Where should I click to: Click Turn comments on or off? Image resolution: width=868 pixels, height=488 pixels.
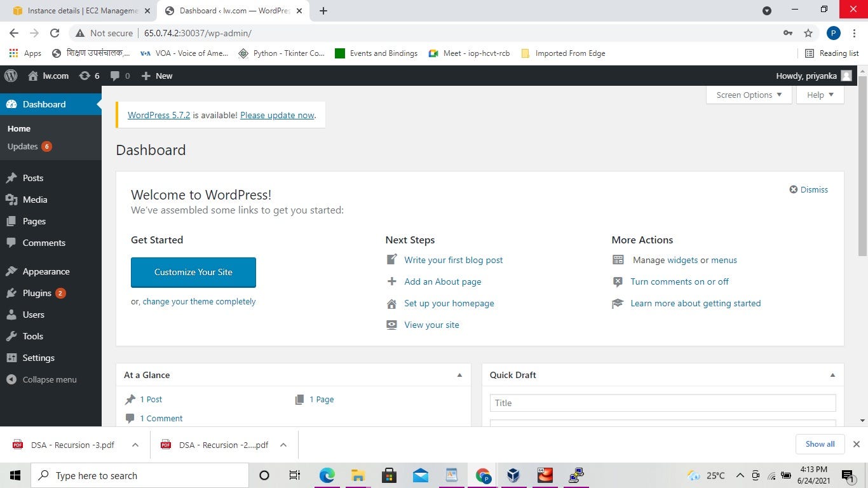coord(679,281)
